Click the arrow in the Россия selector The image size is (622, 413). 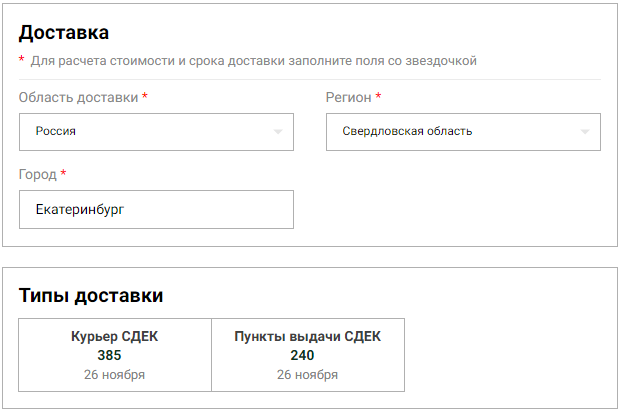point(278,132)
